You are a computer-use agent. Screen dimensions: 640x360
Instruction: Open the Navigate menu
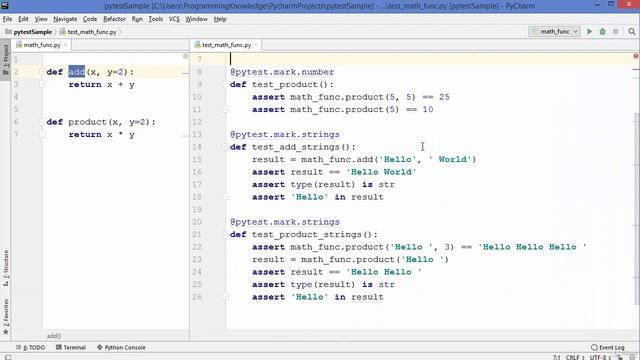(65, 19)
